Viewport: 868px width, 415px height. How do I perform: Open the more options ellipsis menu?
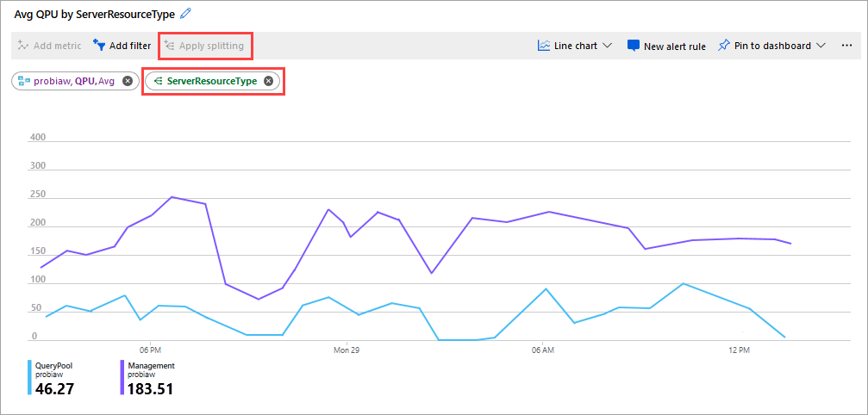[x=846, y=46]
